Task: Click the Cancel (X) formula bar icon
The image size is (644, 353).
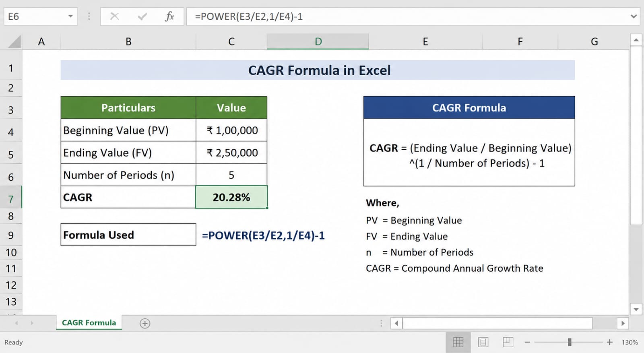Action: (x=115, y=17)
